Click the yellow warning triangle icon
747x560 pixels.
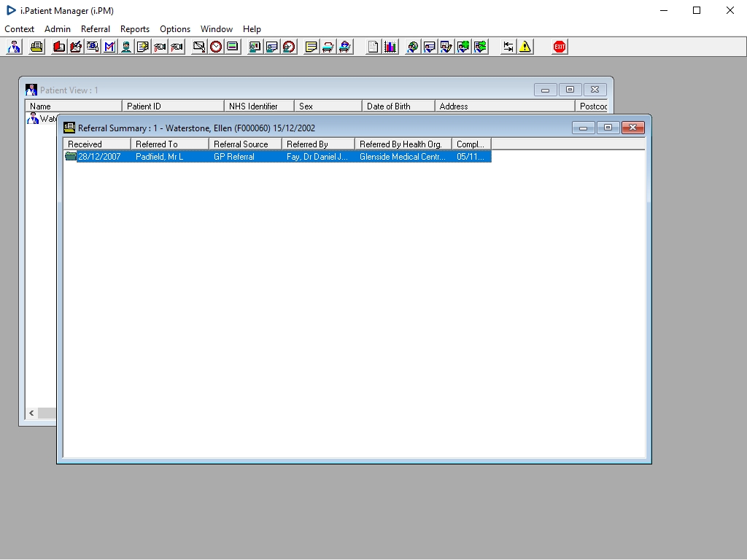pyautogui.click(x=525, y=47)
